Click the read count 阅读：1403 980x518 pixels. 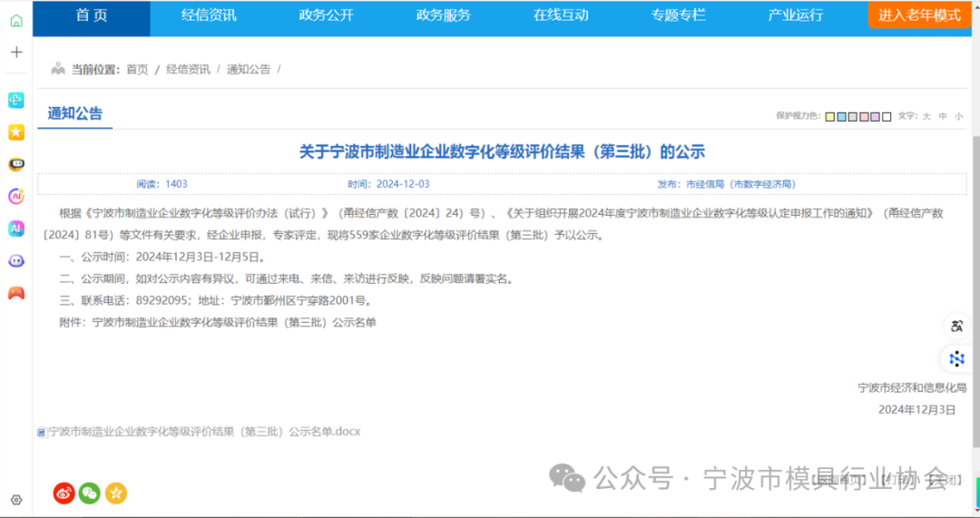pos(162,184)
